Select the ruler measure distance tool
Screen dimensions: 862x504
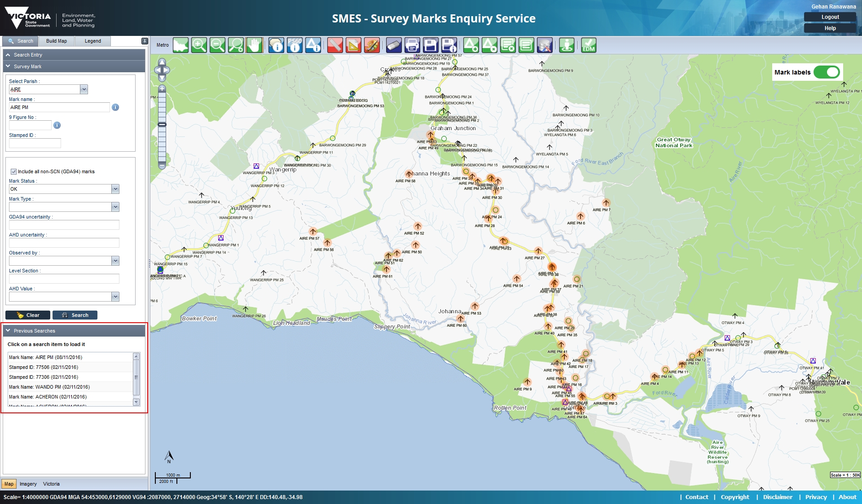(x=335, y=45)
